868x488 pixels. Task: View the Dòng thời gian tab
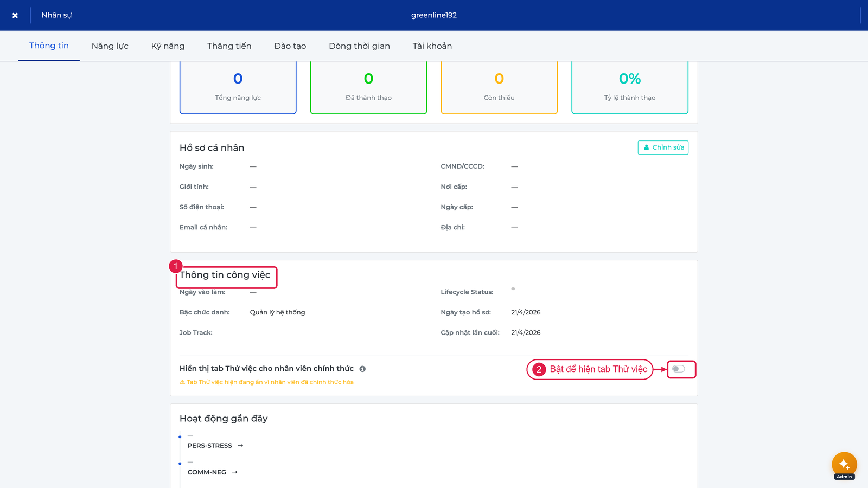click(359, 46)
